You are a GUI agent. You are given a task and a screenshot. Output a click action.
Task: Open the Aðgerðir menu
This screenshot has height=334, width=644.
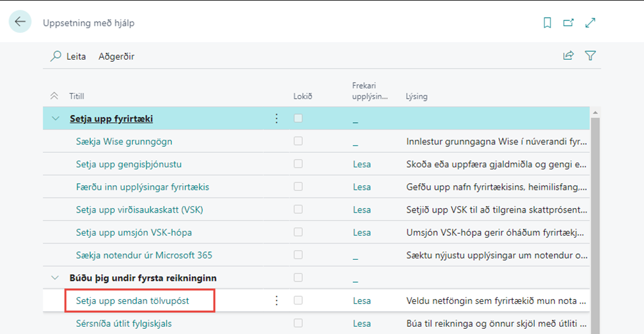116,56
